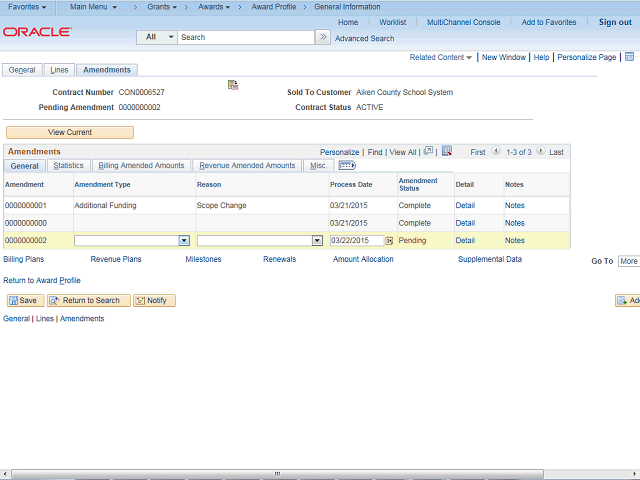
Task: Open the calendar picker next to 03/22/2015
Action: pyautogui.click(x=389, y=241)
